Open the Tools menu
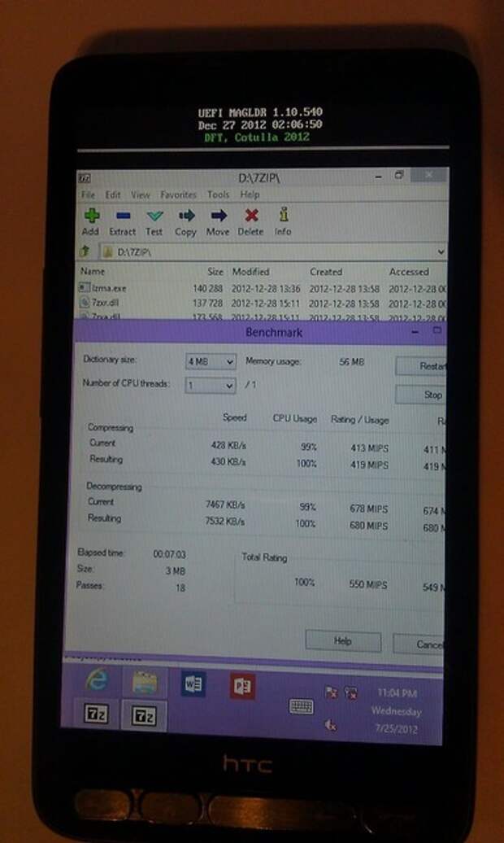 (x=218, y=194)
